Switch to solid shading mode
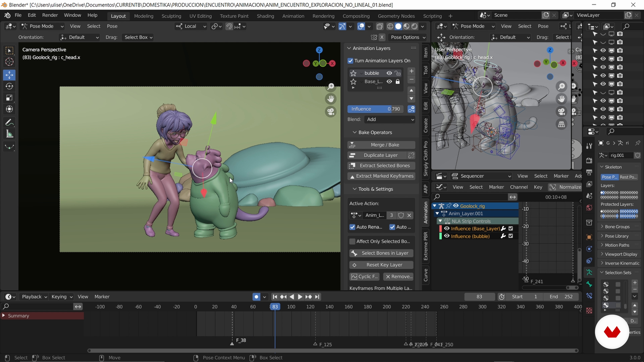The width and height of the screenshot is (644, 362). 398,26
